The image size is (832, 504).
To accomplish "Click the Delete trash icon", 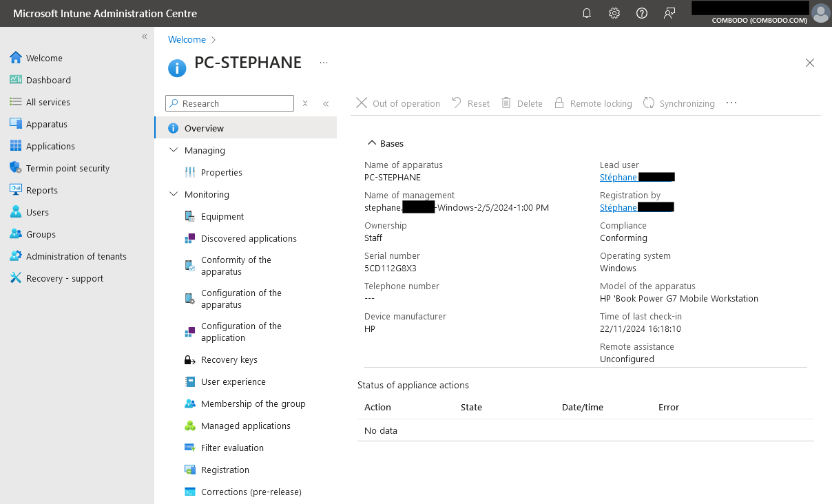I will 506,103.
